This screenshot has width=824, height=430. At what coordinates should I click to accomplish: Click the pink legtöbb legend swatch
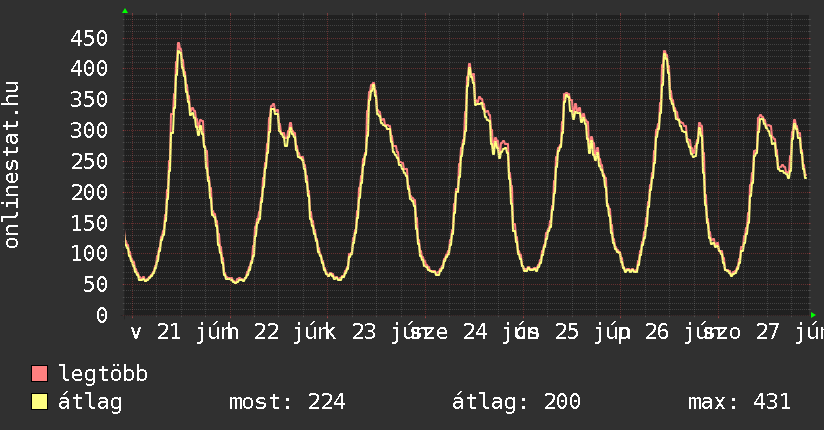39,374
